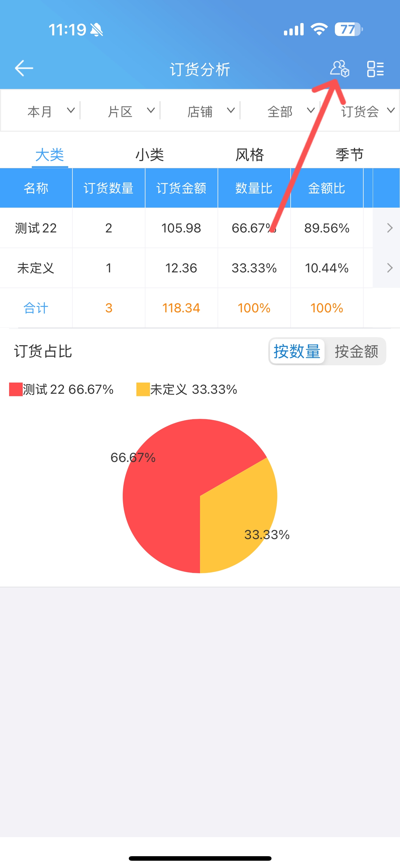The image size is (400, 868).
Task: Open the 测试22 row detail chevron
Action: pos(389,228)
